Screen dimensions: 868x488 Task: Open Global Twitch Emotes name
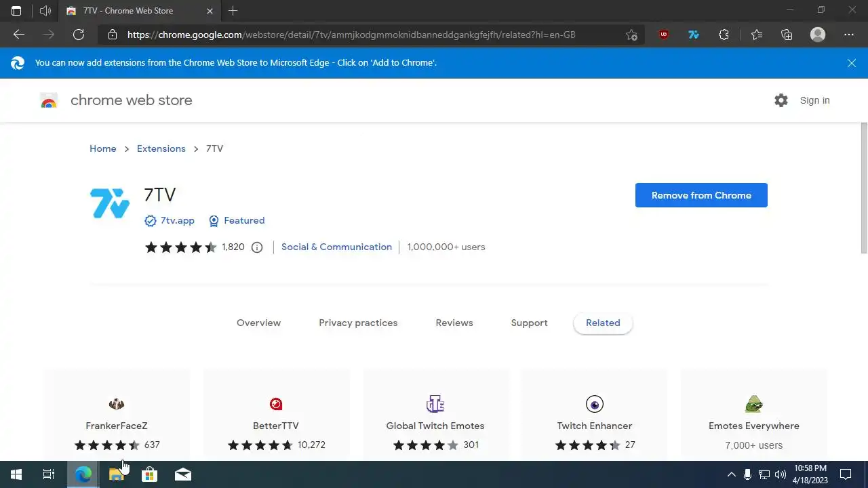point(435,426)
